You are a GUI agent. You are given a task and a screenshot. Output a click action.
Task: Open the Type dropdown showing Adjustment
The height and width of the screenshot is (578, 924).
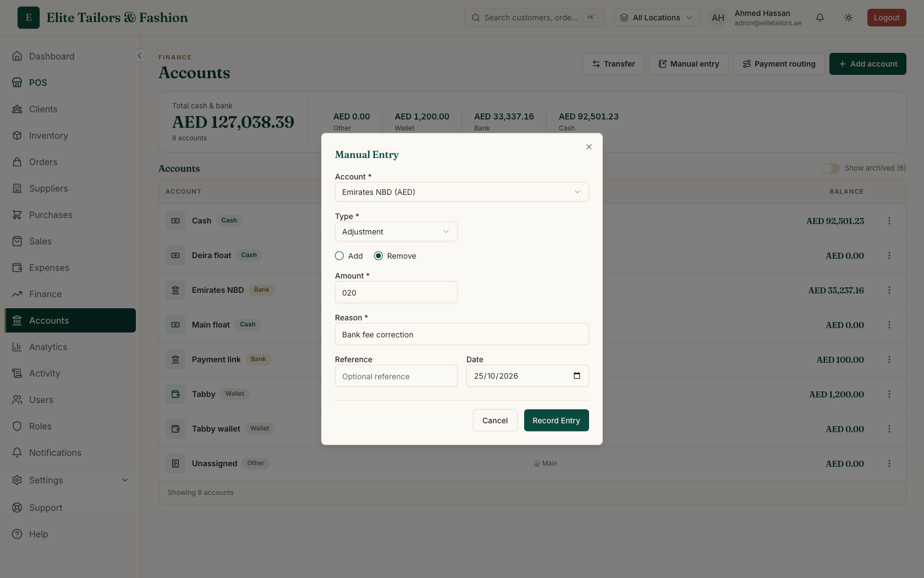coord(396,232)
